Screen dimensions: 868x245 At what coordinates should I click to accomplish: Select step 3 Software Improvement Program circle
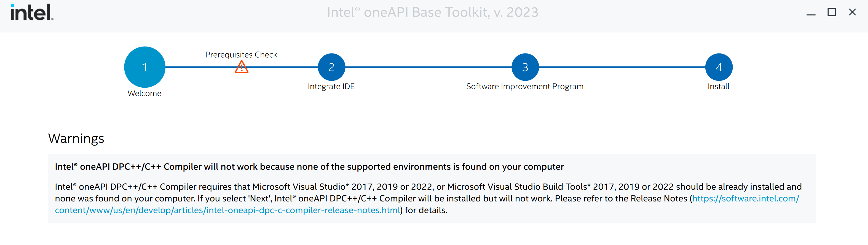pyautogui.click(x=525, y=67)
